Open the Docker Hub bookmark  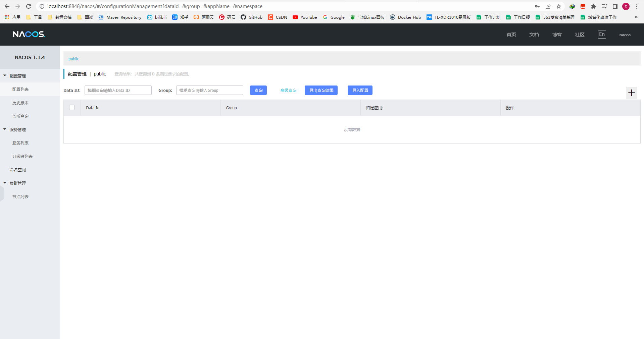pyautogui.click(x=405, y=17)
